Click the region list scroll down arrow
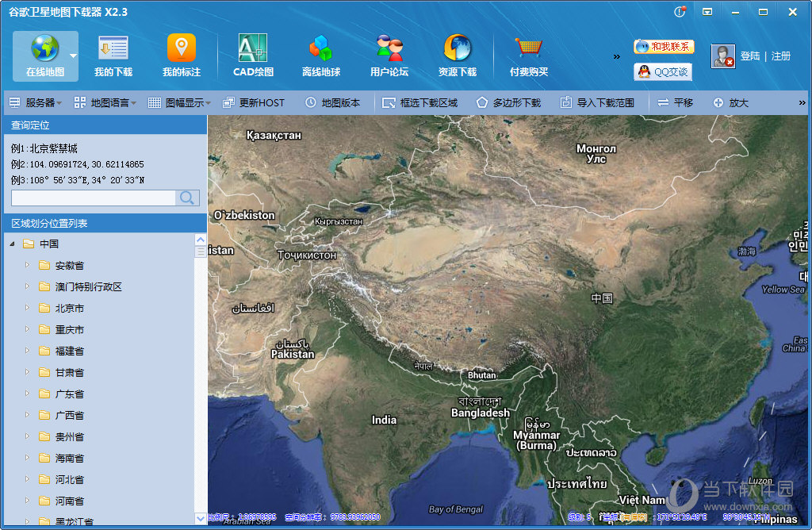This screenshot has height=530, width=812. pos(201,518)
